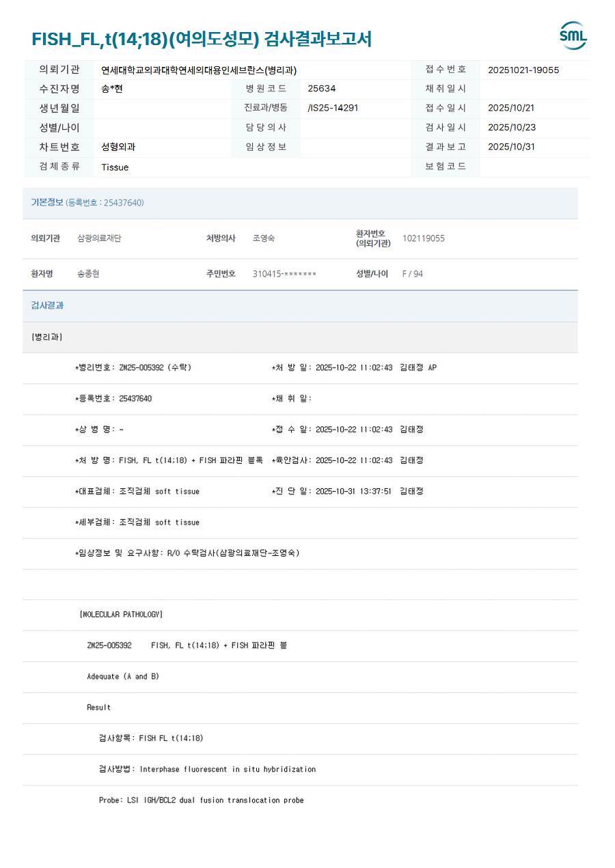Select 접수일시 date 2025/10/21

512,108
